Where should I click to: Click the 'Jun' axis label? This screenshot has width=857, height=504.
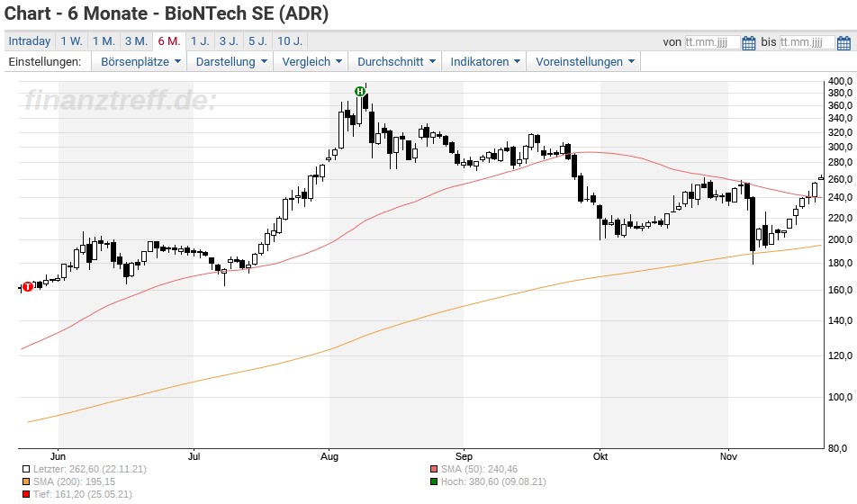coord(58,456)
